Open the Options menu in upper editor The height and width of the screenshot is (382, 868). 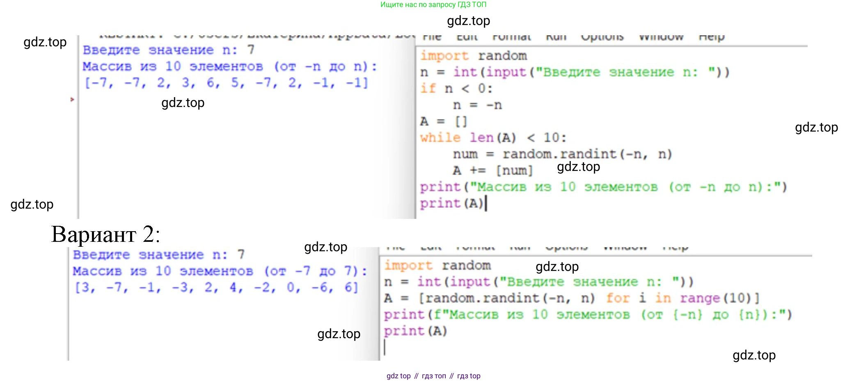click(602, 37)
